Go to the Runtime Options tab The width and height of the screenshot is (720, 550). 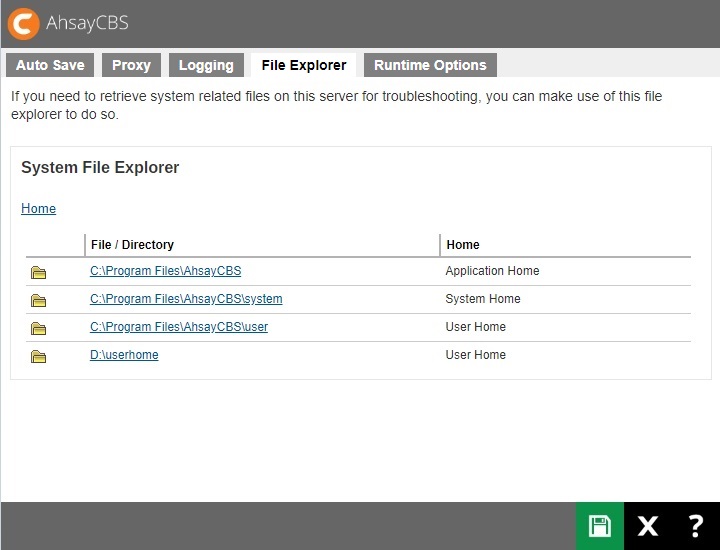point(430,65)
